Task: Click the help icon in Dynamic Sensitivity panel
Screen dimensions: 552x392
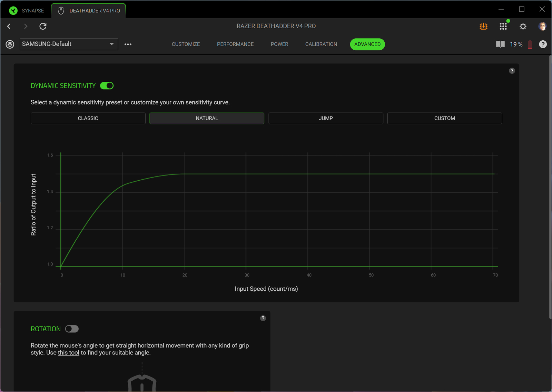Action: [x=512, y=71]
